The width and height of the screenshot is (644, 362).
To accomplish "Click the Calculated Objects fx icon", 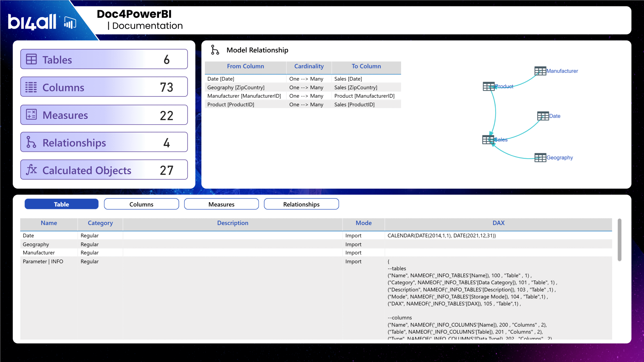I will pyautogui.click(x=31, y=169).
